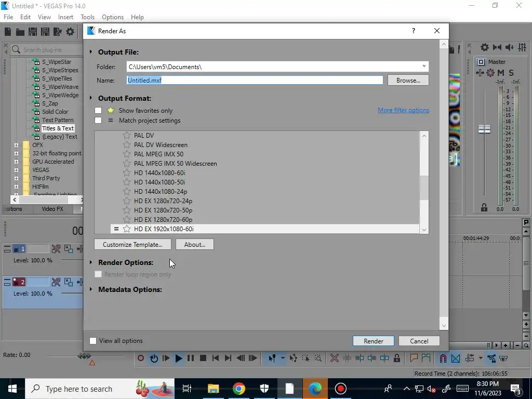Viewport: 532px width, 399px height.
Task: Click the Insert Marker icon
Action: (x=414, y=358)
